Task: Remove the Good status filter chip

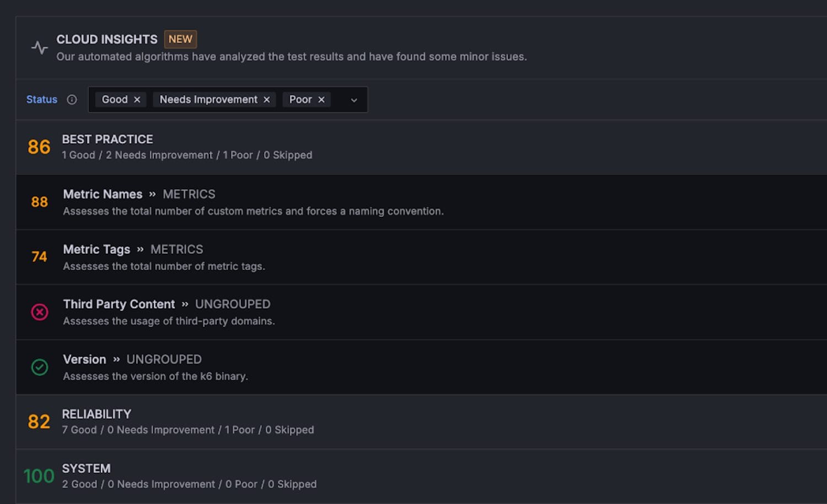Action: 137,99
